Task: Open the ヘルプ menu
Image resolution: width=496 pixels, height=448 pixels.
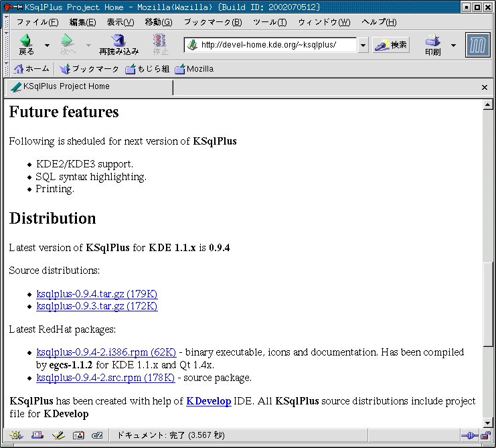Action: pyautogui.click(x=379, y=22)
